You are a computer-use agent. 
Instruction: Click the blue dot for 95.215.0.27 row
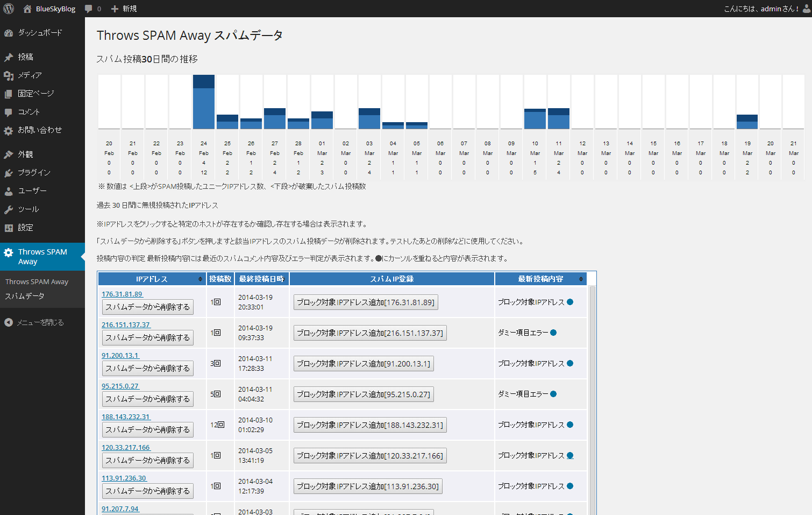[x=553, y=394]
